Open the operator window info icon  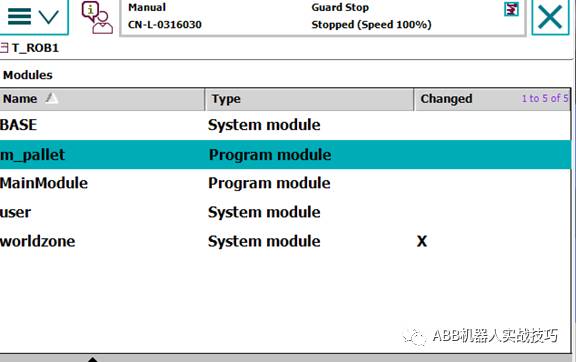click(x=97, y=17)
